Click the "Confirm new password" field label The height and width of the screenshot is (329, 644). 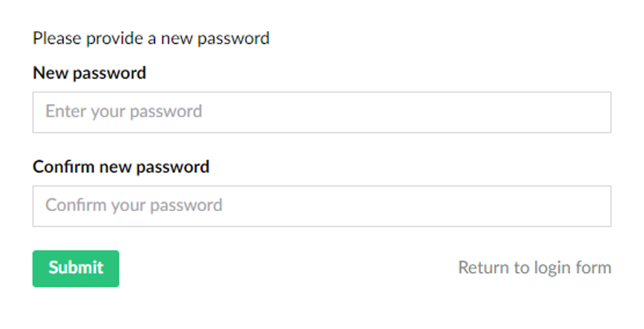[x=121, y=167]
